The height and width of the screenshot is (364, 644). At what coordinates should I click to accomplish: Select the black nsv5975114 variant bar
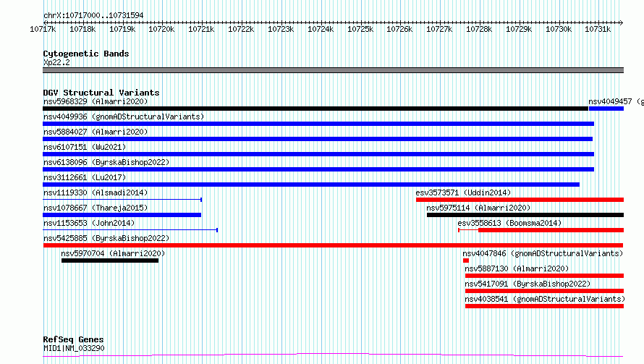tap(525, 215)
